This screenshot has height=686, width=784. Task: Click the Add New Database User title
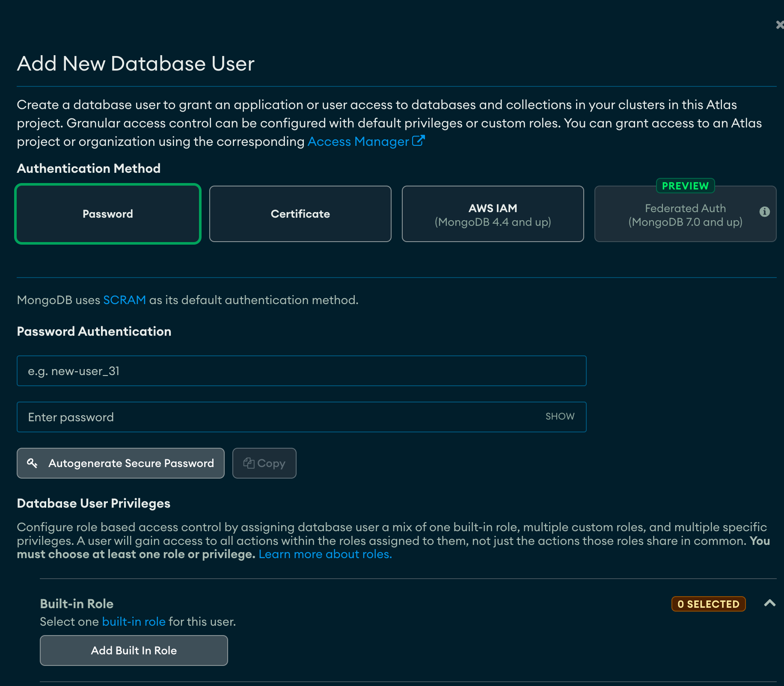[136, 64]
